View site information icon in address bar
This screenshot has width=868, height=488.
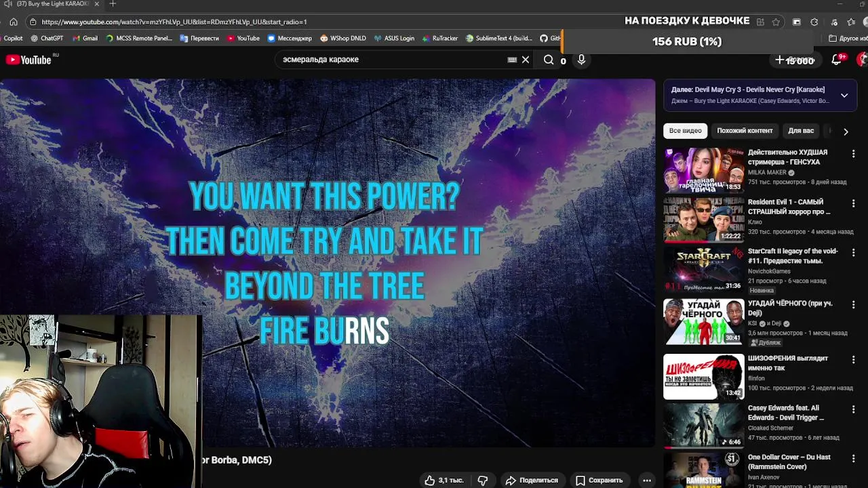[33, 22]
